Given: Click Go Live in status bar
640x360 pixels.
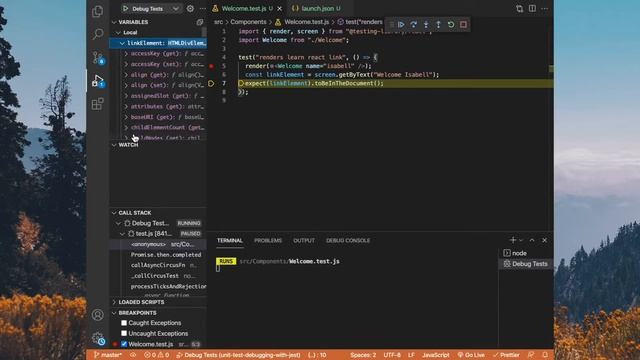Looking at the screenshot, I should 471,355.
